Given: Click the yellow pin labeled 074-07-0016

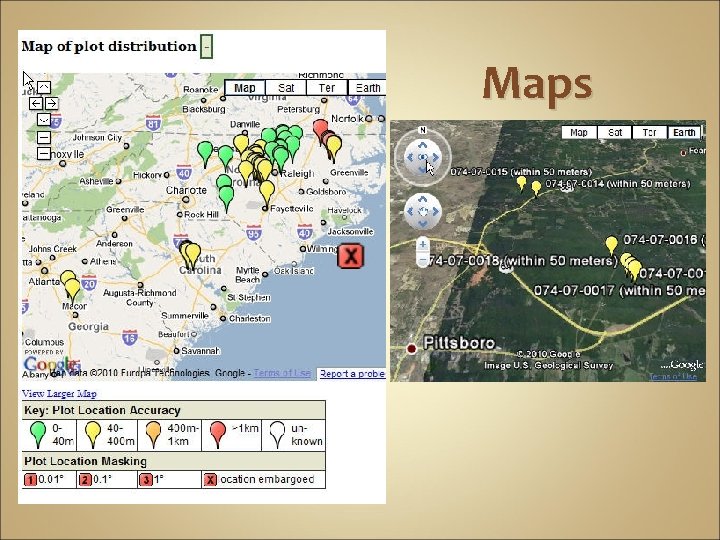Looking at the screenshot, I should tap(611, 245).
